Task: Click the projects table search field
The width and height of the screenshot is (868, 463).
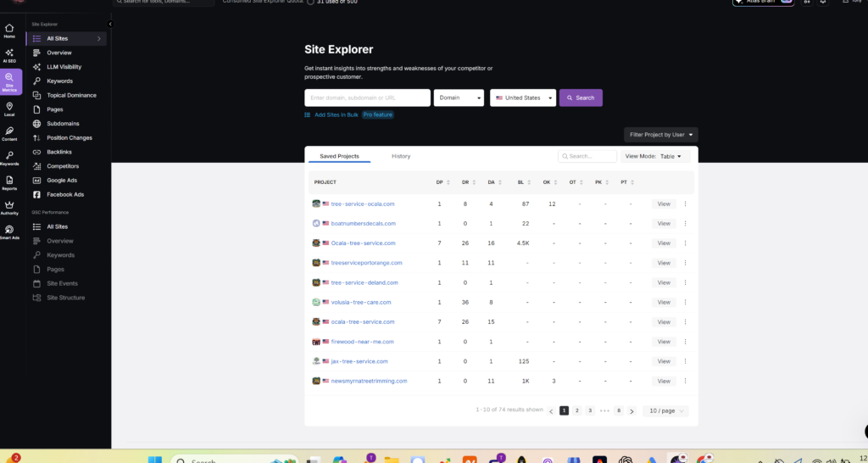Action: [x=587, y=156]
